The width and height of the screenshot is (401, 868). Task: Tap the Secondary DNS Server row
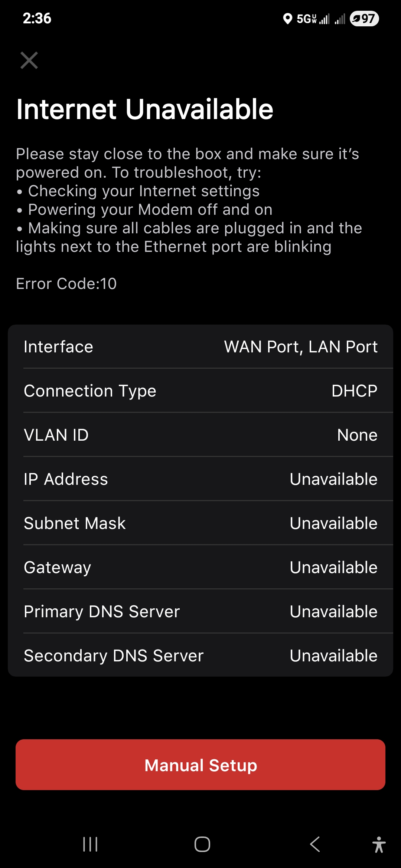[x=200, y=655]
